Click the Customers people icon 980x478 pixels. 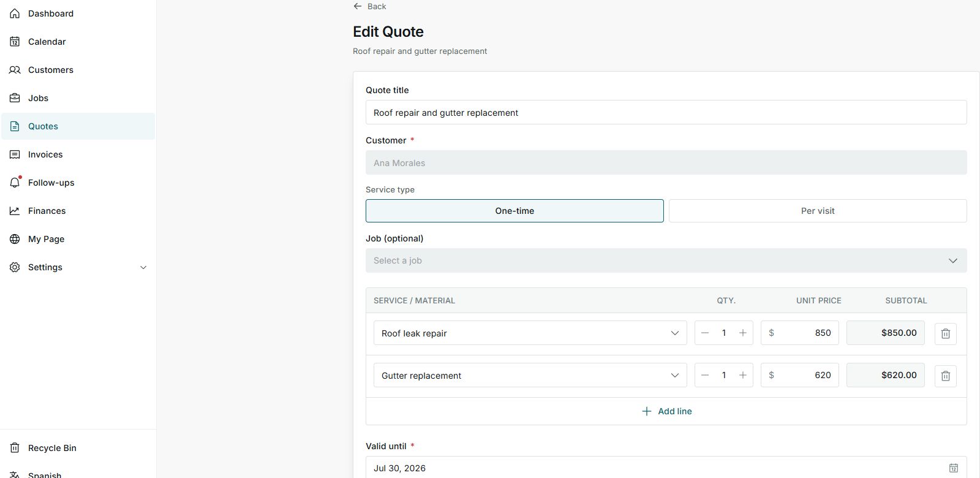point(15,70)
